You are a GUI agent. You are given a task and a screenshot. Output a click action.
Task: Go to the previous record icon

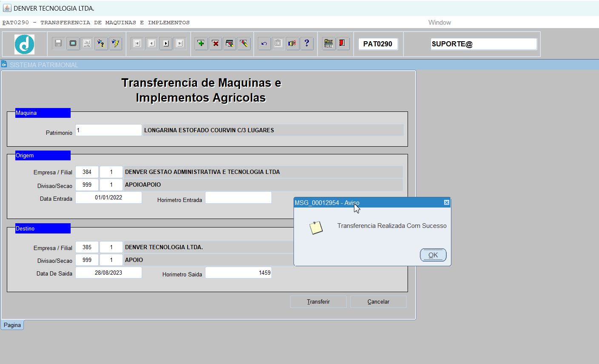(151, 43)
